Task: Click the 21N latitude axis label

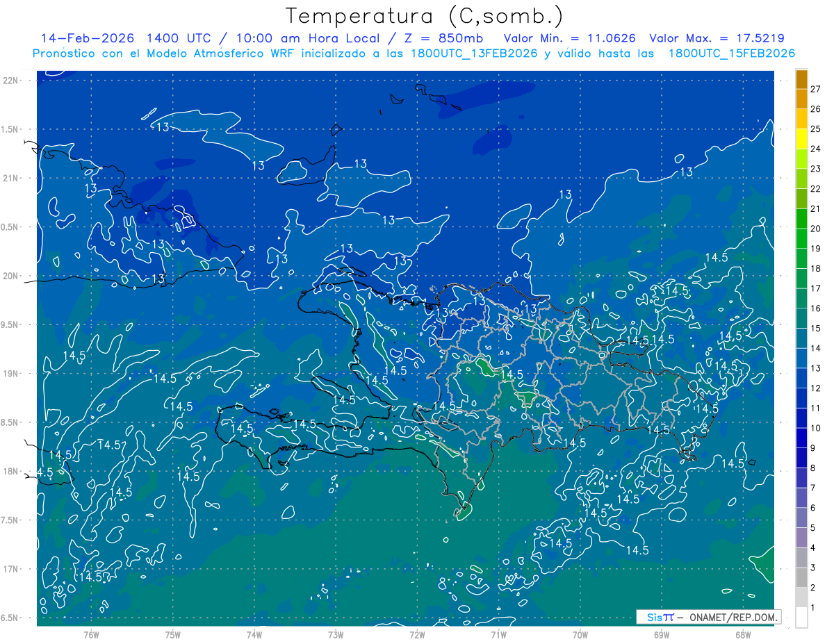Action: pyautogui.click(x=10, y=178)
